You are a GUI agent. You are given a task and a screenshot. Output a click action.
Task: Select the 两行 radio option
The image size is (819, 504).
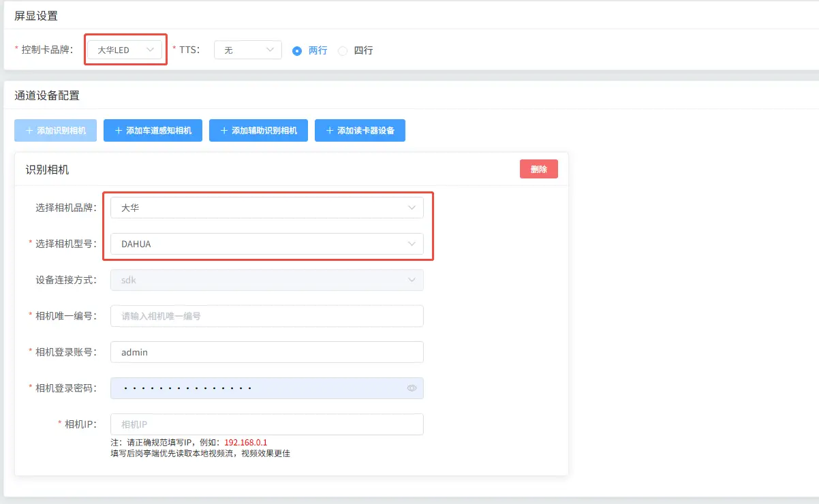(297, 50)
